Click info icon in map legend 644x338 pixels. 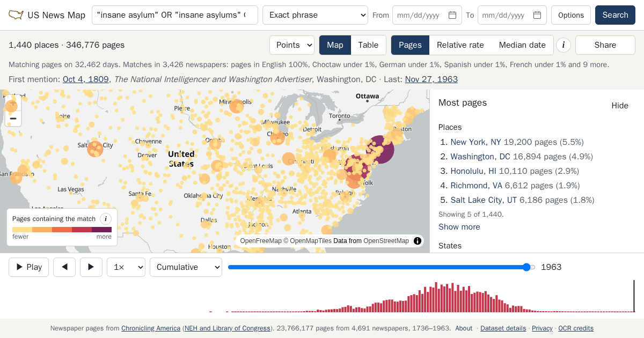(x=106, y=218)
